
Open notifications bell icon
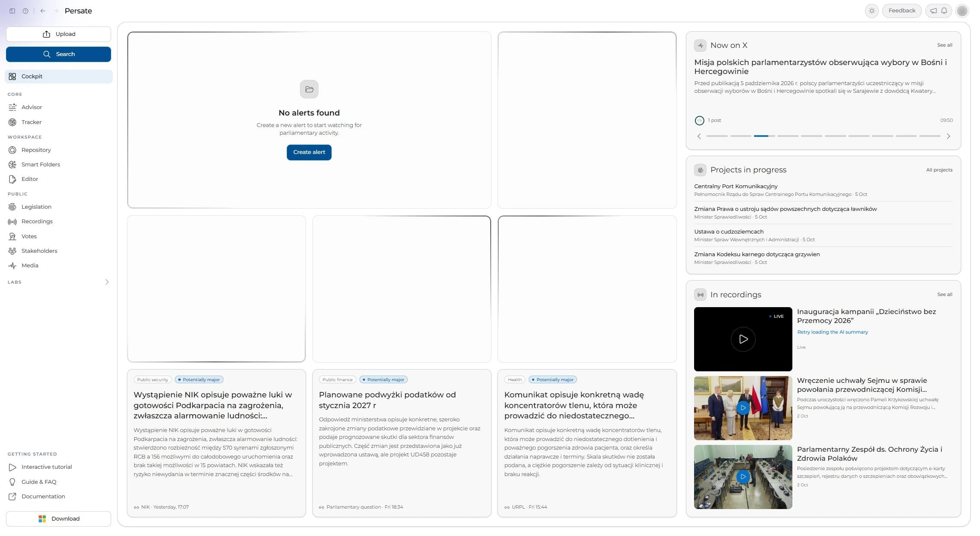[x=944, y=11]
